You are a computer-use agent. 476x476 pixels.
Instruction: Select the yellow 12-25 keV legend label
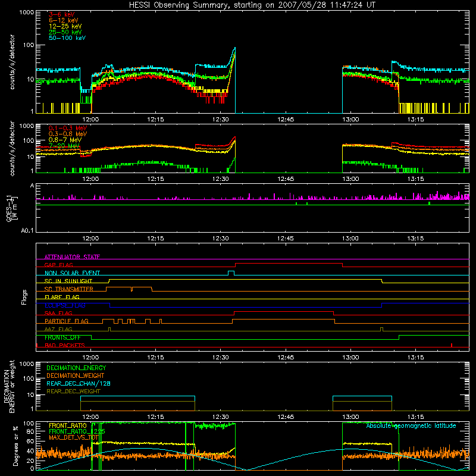pos(65,26)
